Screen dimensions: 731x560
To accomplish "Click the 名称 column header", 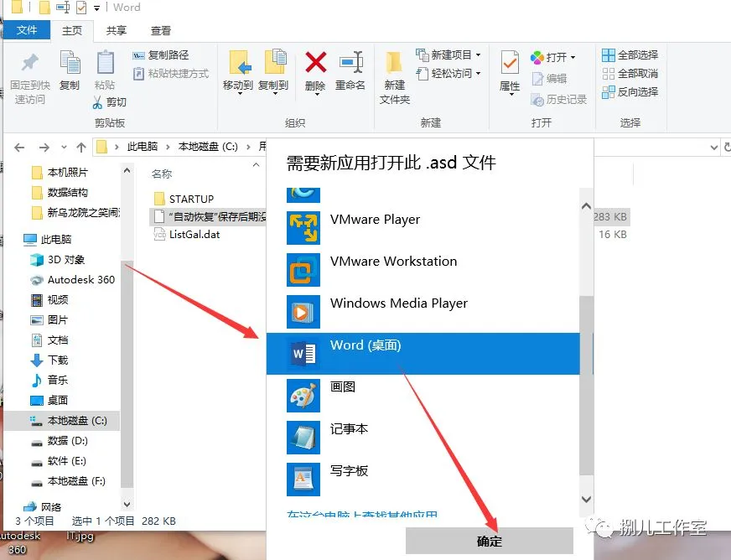I will [x=162, y=174].
